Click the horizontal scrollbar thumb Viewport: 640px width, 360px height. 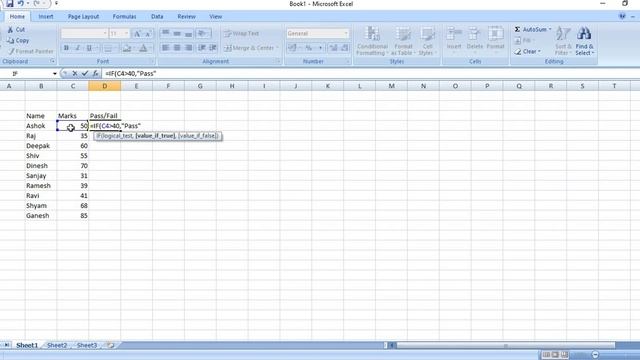pyautogui.click(x=505, y=345)
